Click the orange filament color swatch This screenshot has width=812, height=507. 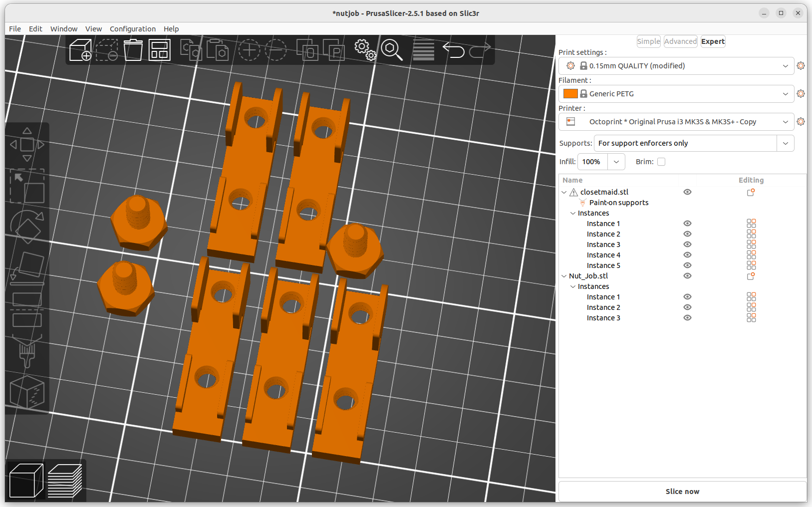pos(570,93)
